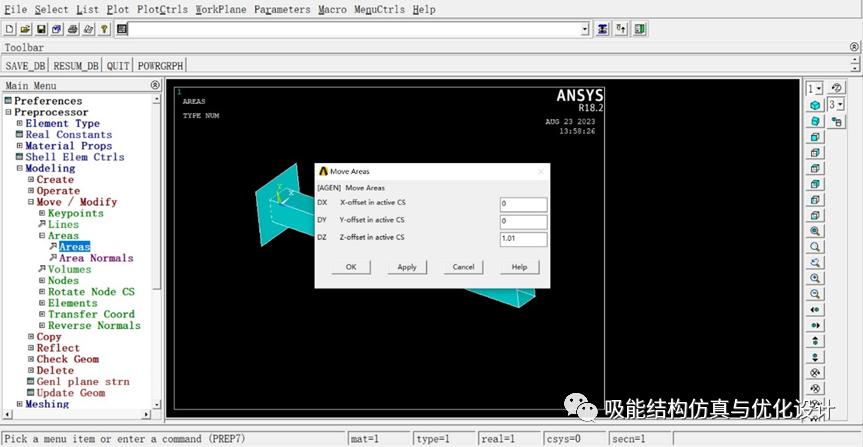Open the Report Generator icon

89,29
